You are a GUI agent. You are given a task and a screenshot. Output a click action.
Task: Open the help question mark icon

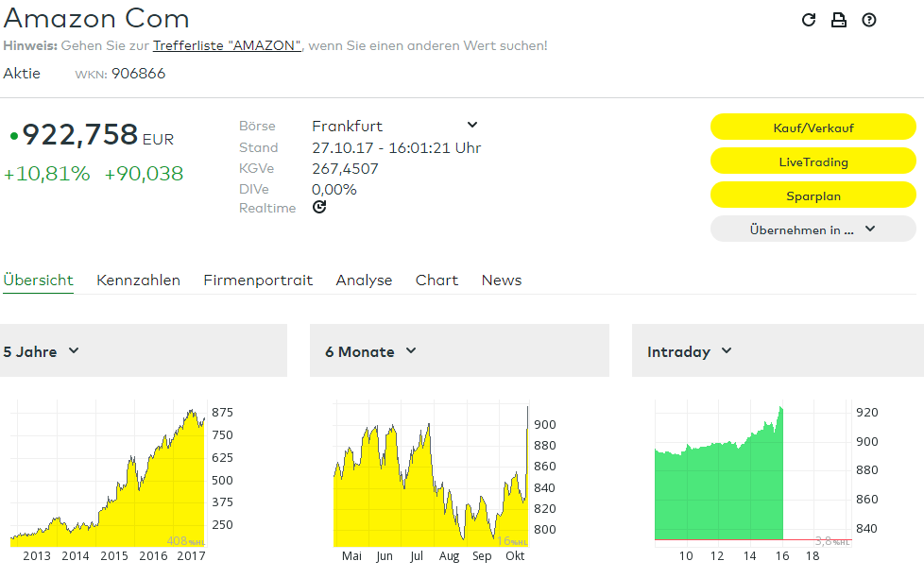tap(868, 20)
